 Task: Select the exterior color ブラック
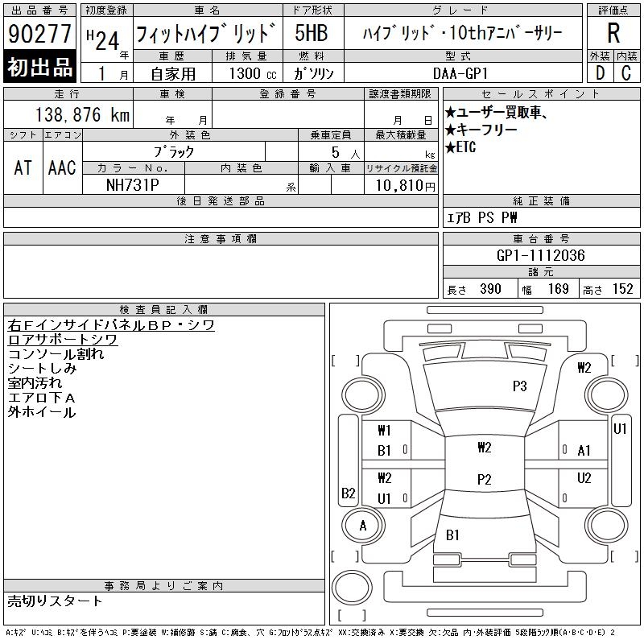click(x=174, y=152)
